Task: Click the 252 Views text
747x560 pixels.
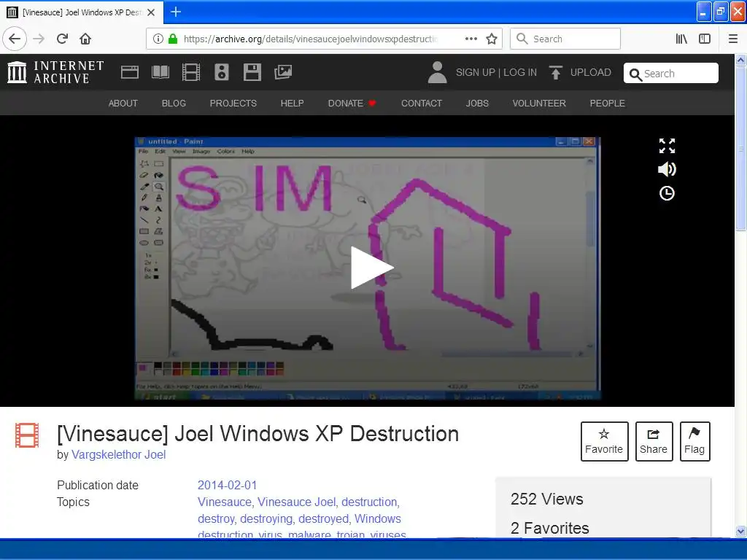Action: coord(547,499)
